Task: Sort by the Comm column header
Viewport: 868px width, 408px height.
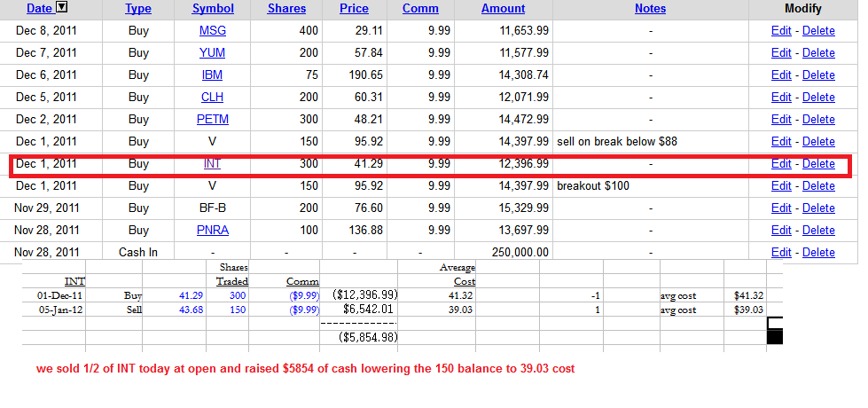Action: (420, 9)
